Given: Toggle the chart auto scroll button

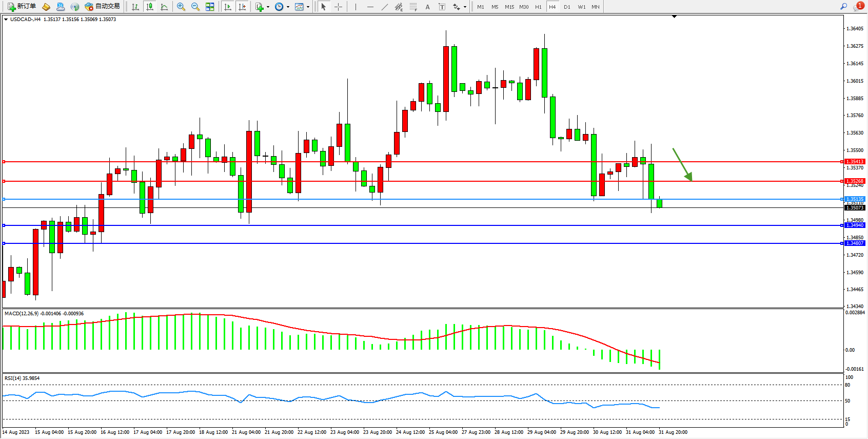Looking at the screenshot, I should point(228,7).
